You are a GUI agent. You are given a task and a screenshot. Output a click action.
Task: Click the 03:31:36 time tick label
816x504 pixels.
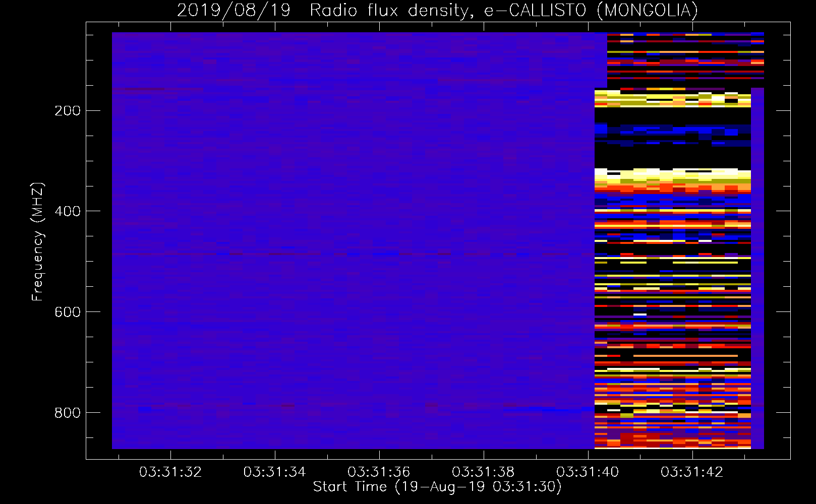click(x=379, y=472)
